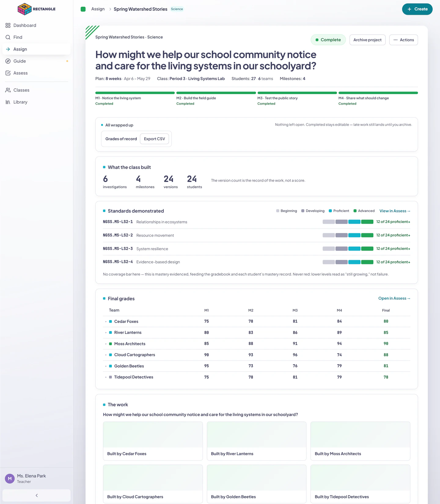Click the green project icon in breadcrumb
The height and width of the screenshot is (504, 440).
[83, 9]
